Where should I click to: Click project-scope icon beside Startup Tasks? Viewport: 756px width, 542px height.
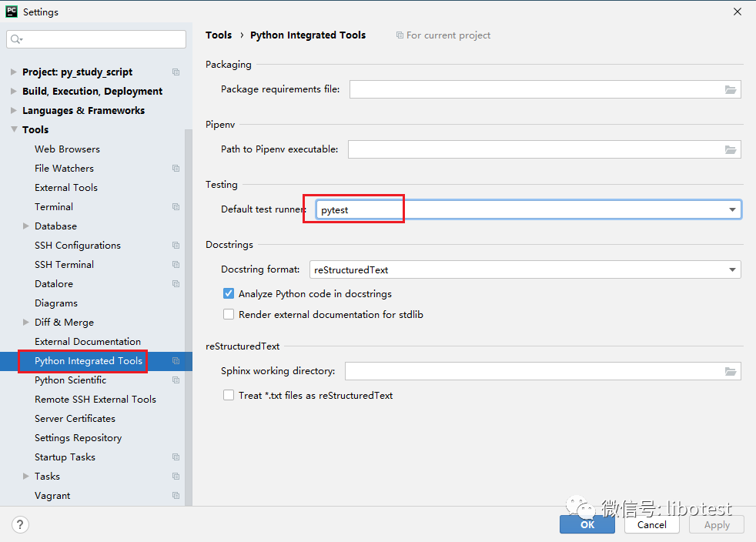pos(176,457)
